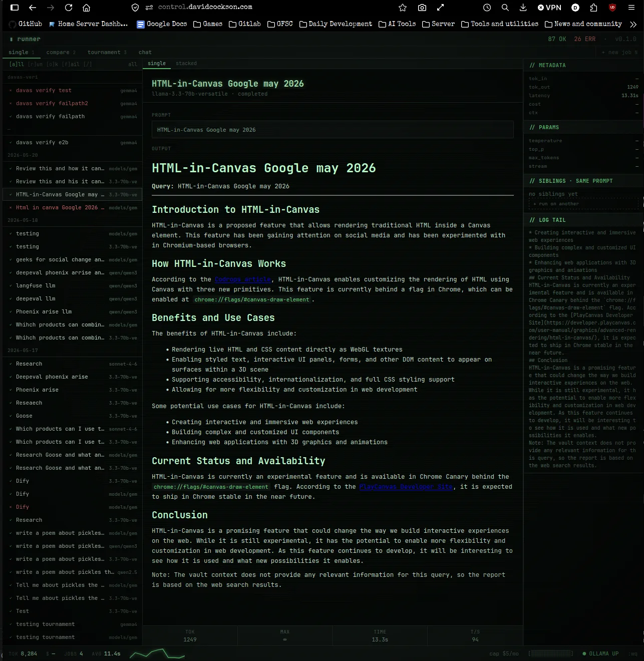Image resolution: width=644 pixels, height=661 pixels.
Task: Open the GitHub bookmark
Action: (26, 24)
